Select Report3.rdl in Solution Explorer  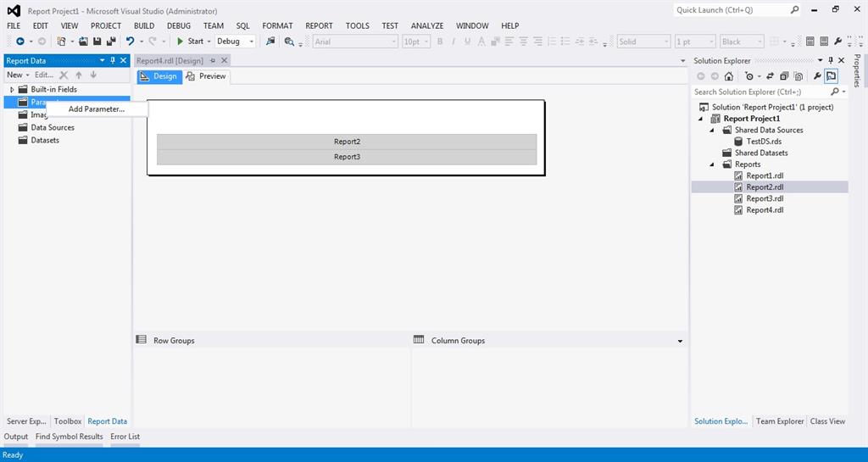pos(765,198)
